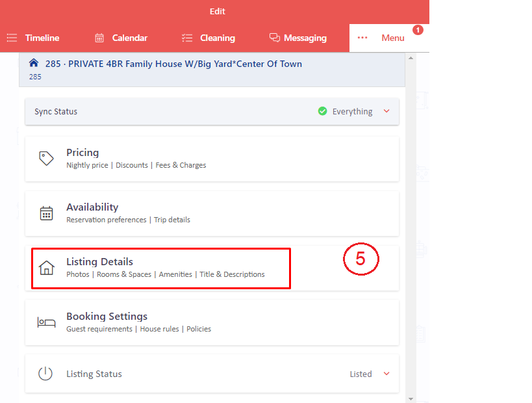
Task: Open the Availability section
Action: click(212, 213)
